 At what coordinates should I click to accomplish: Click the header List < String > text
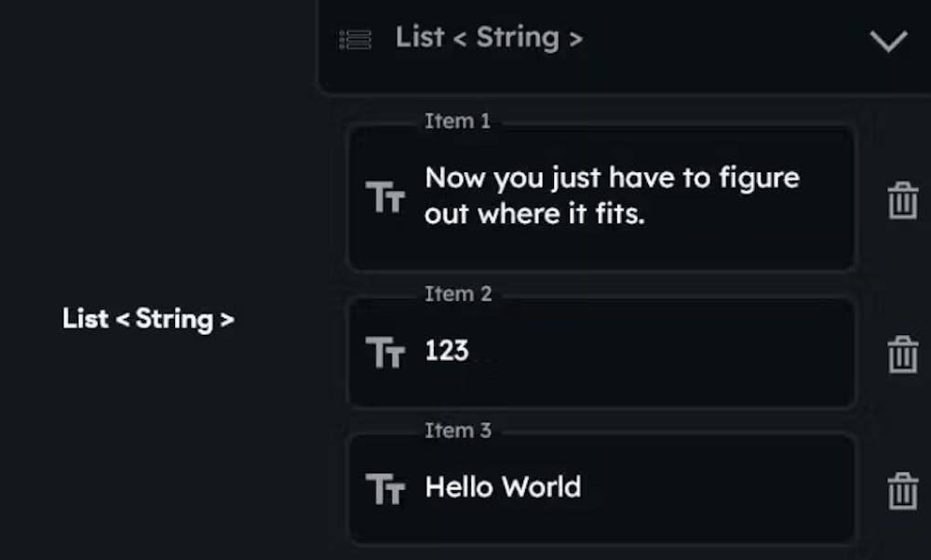[490, 37]
